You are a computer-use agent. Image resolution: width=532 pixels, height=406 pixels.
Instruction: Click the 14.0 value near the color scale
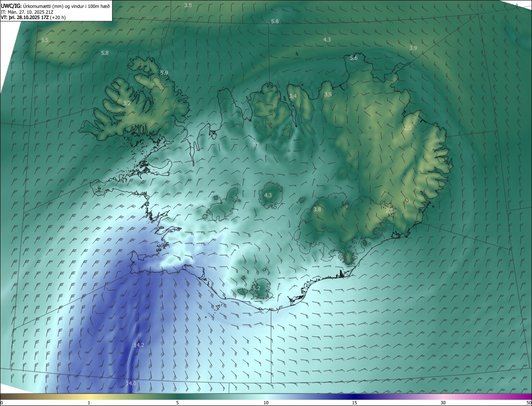point(131,384)
